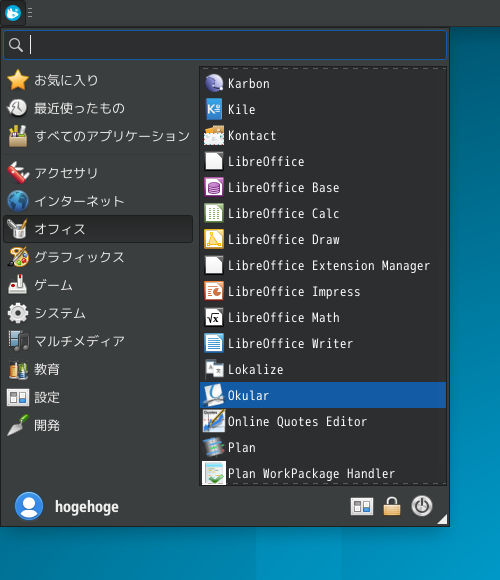Launch LibreOffice Impress
This screenshot has height=580, width=500.
pyautogui.click(x=323, y=291)
